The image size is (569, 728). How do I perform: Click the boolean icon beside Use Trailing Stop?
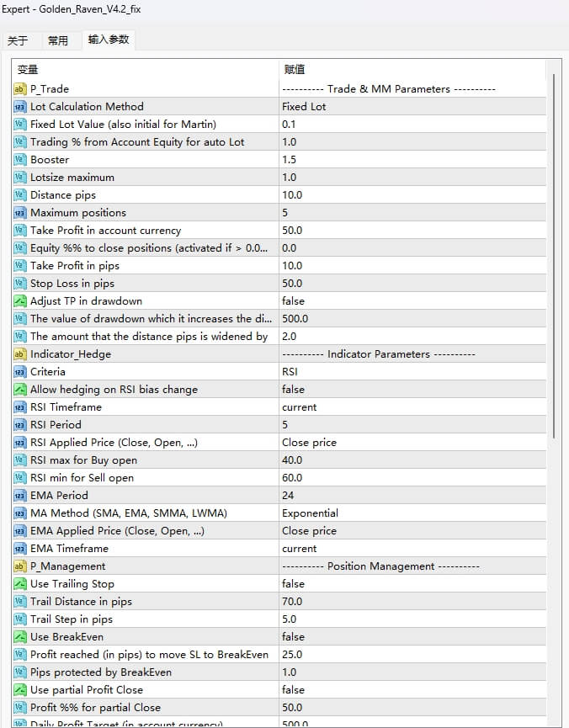click(19, 584)
